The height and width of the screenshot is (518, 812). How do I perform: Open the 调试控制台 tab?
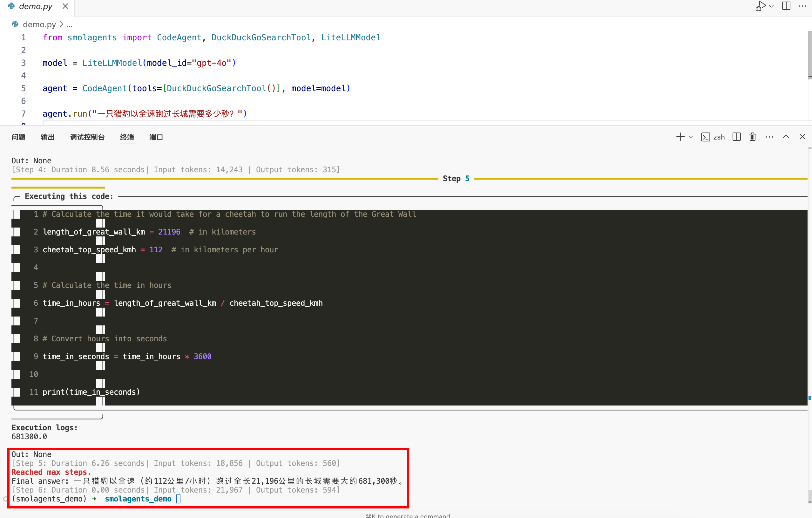[x=87, y=137]
